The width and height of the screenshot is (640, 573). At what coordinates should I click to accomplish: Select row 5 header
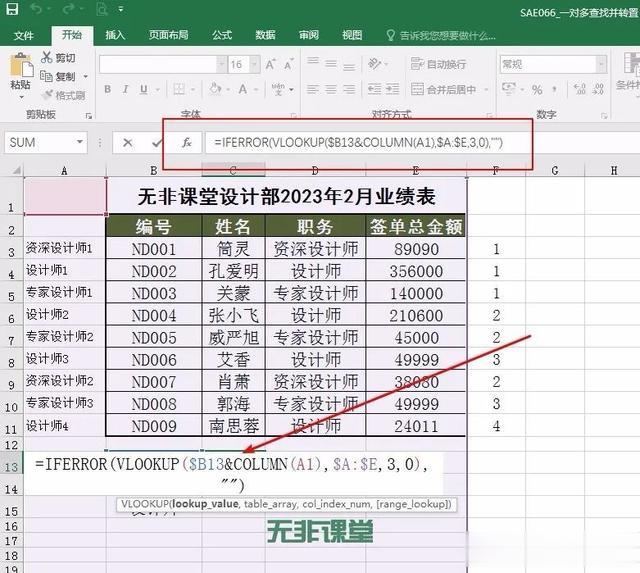click(x=11, y=292)
